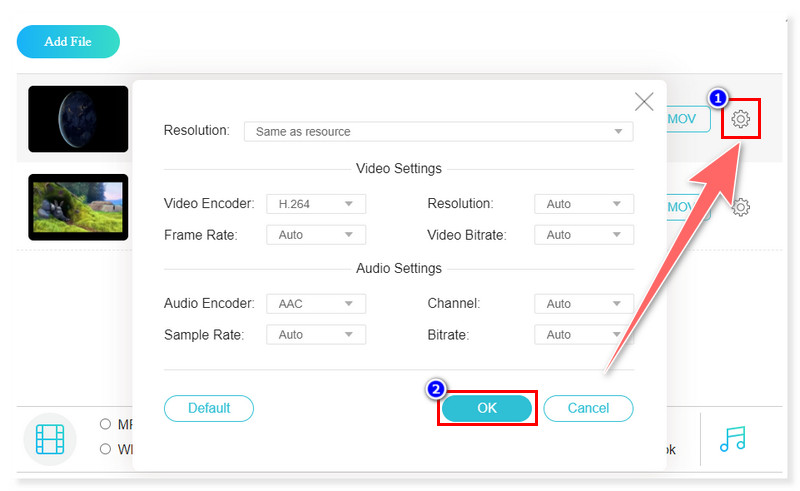The image size is (800, 491).
Task: Click MOV format button for second video
Action: point(688,207)
